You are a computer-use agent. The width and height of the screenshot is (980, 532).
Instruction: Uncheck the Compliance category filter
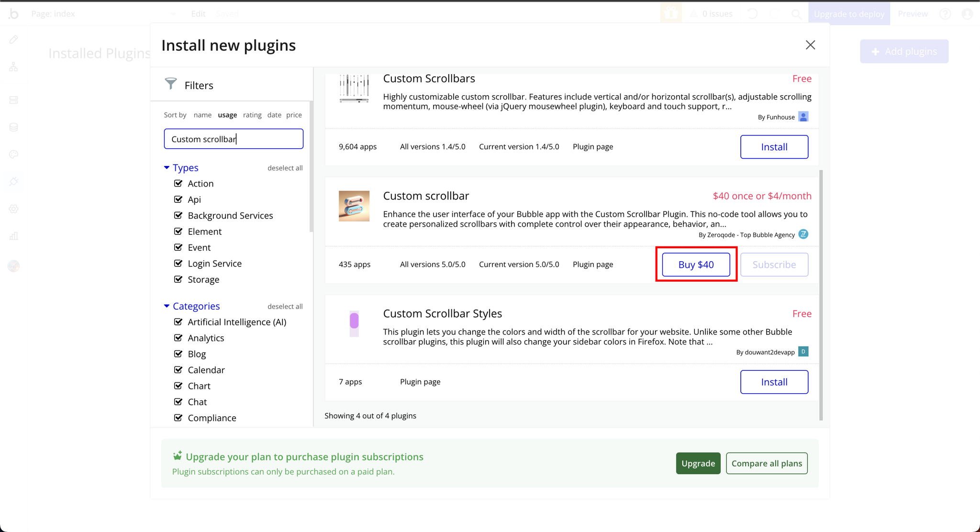(x=179, y=417)
